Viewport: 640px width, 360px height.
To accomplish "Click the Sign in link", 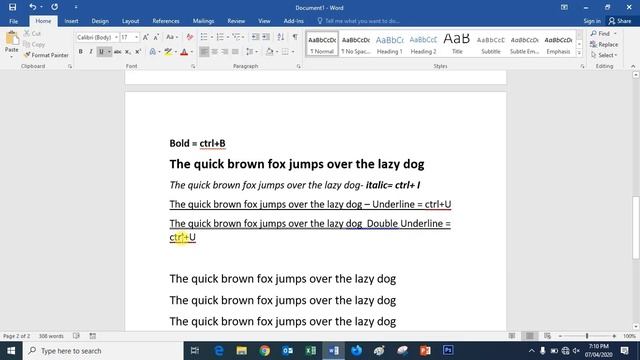I will [x=592, y=21].
